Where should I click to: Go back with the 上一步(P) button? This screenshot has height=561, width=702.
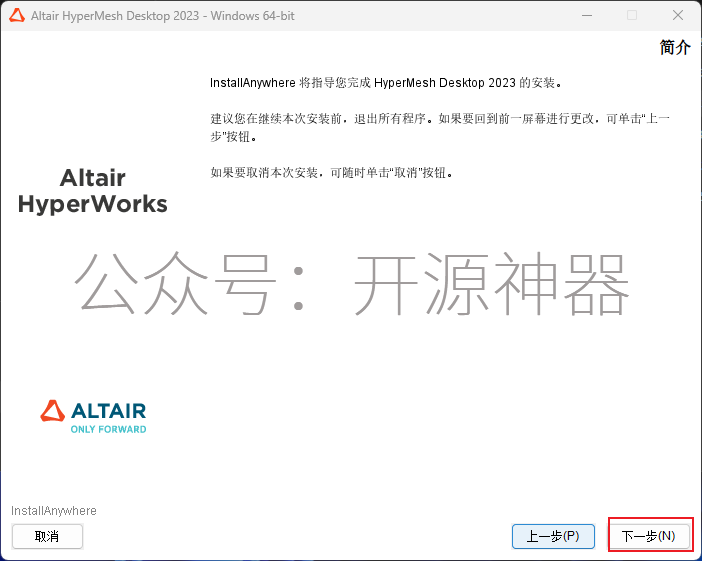click(553, 536)
